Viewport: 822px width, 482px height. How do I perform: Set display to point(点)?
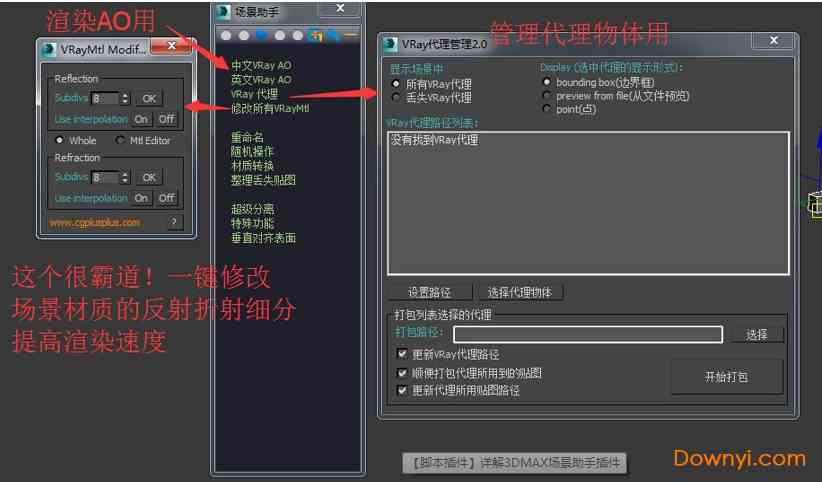click(547, 109)
